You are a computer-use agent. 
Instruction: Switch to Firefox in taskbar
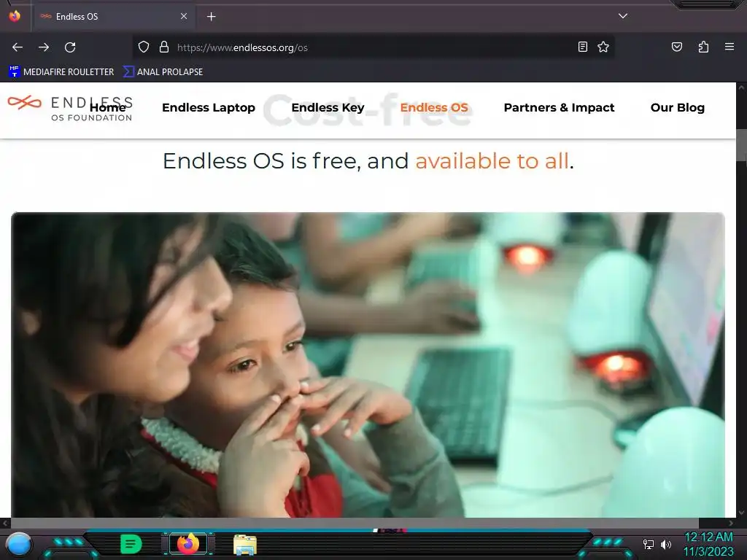pyautogui.click(x=188, y=543)
